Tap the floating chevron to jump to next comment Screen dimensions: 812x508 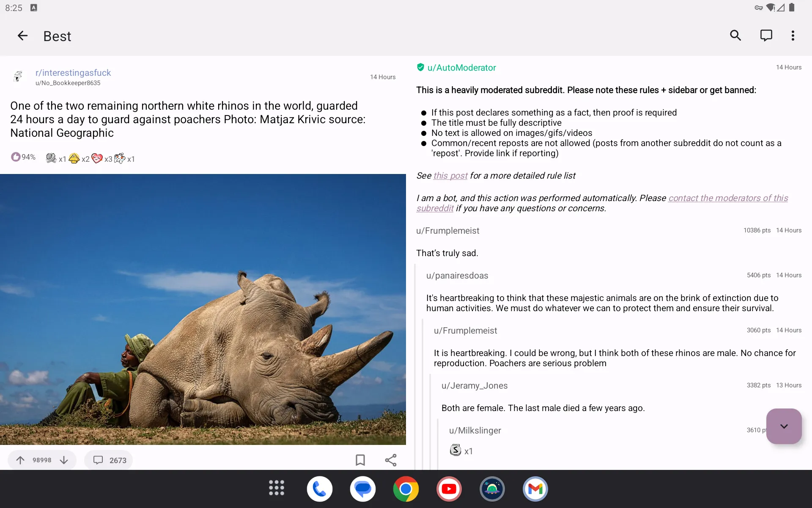click(784, 426)
